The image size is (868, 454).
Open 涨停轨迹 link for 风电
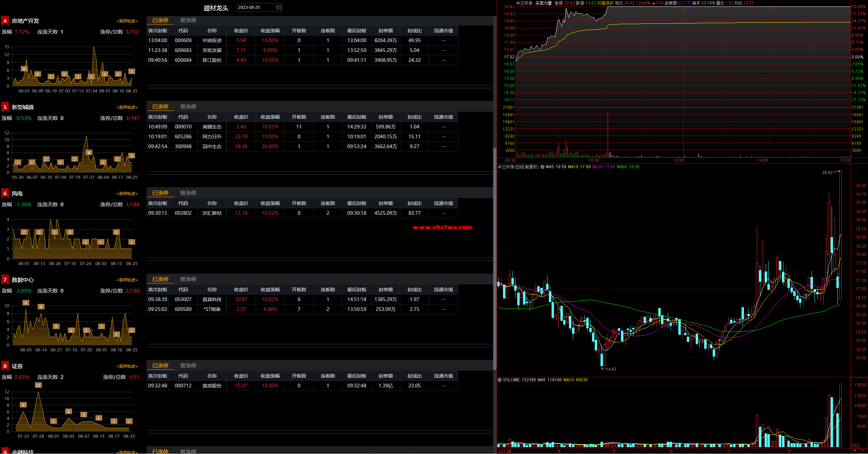pos(127,194)
